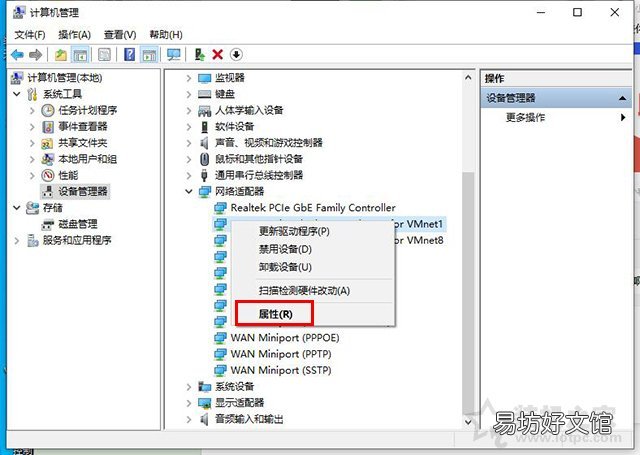This screenshot has width=640, height=455.
Task: Choose 扫描检测硬件改动(A) from context menu
Action: point(304,291)
